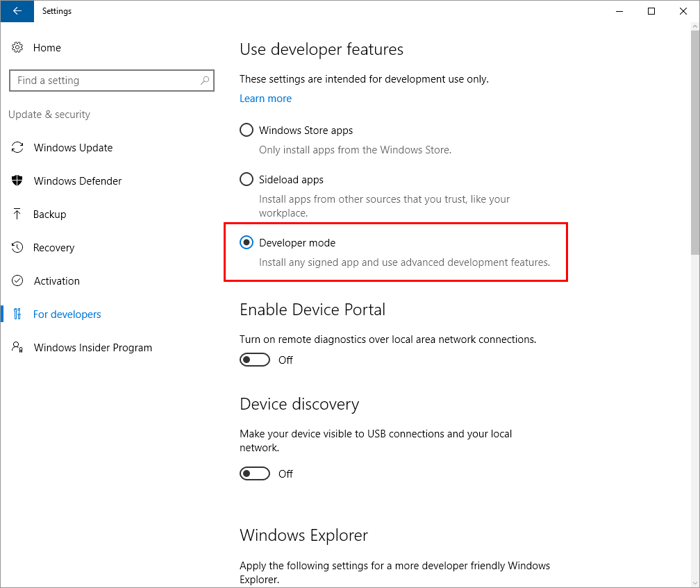This screenshot has height=588, width=700.
Task: Maximize the Settings window
Action: pos(651,11)
